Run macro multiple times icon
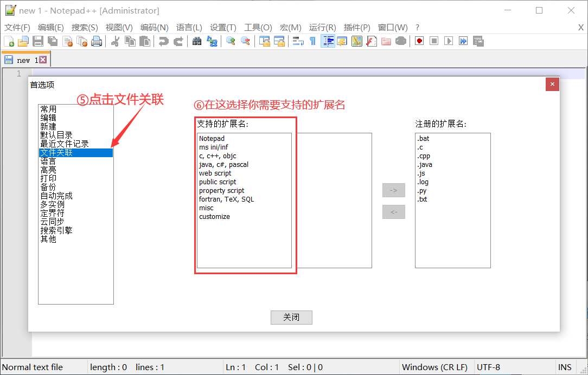588x375 pixels. [x=463, y=41]
